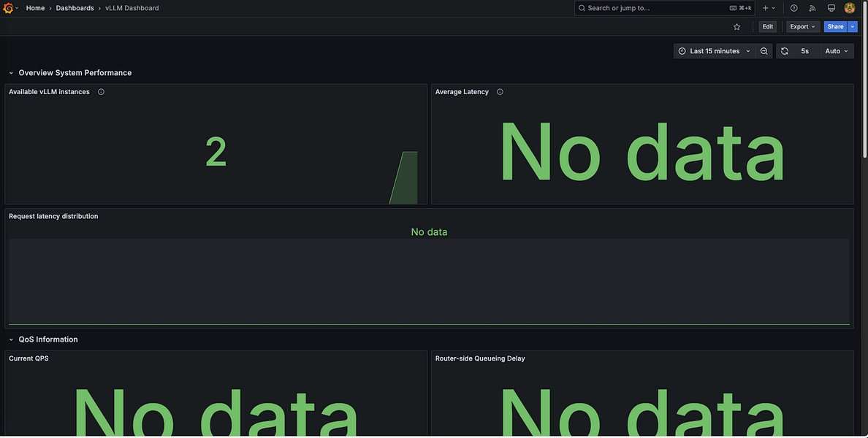
Task: Click the Request latency distribution title
Action: pos(53,216)
